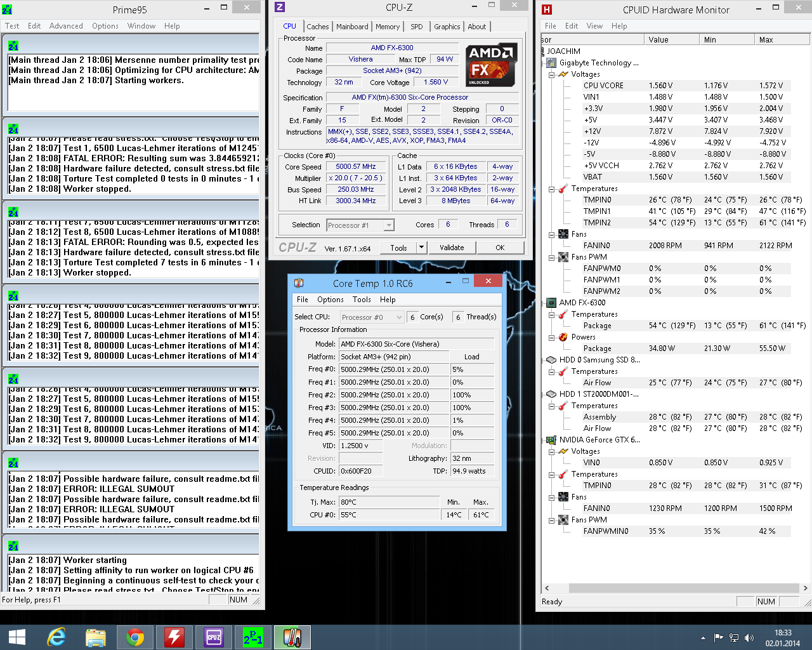Open Tools dropdown arrow in CPU-Z

coord(421,248)
